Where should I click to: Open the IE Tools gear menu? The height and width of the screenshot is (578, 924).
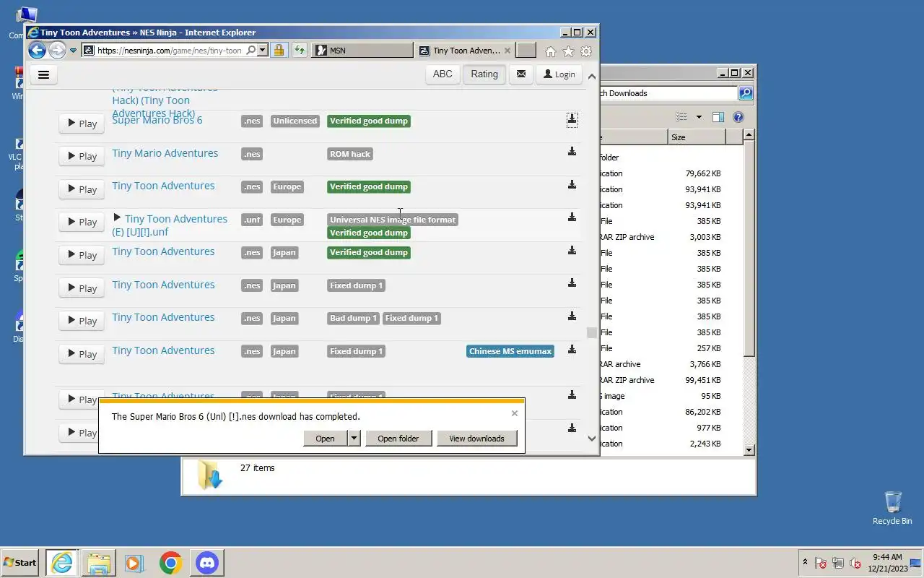(586, 51)
